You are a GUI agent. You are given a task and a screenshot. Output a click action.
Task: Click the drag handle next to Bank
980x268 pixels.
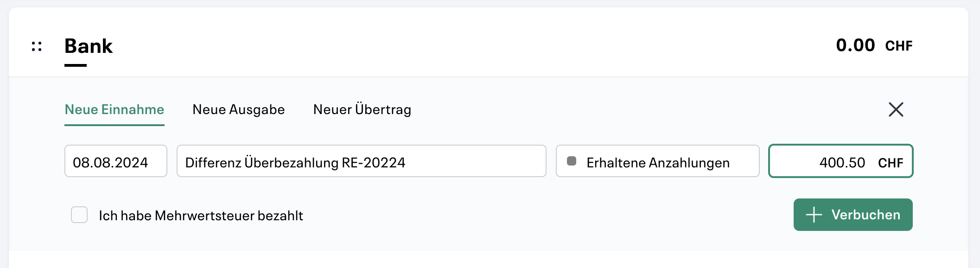[37, 46]
